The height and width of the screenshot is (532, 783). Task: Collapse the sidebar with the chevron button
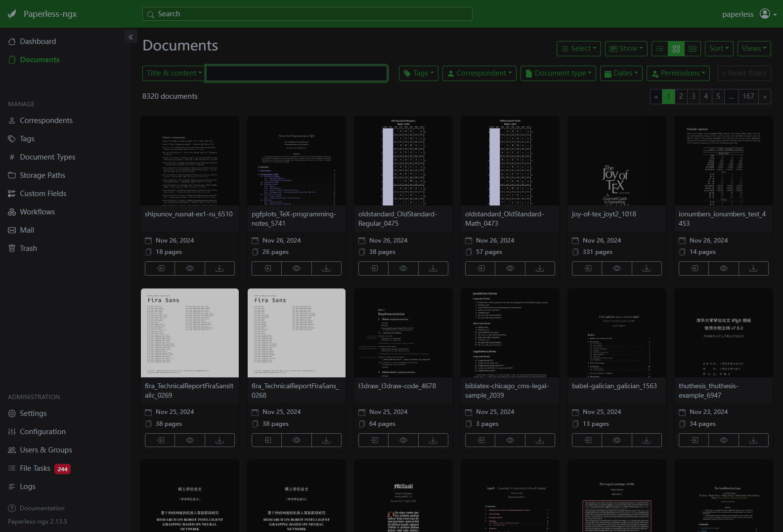(x=131, y=37)
